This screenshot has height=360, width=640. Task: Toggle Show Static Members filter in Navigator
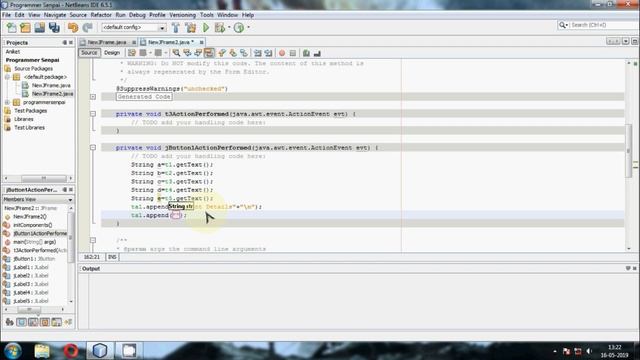pos(33,322)
